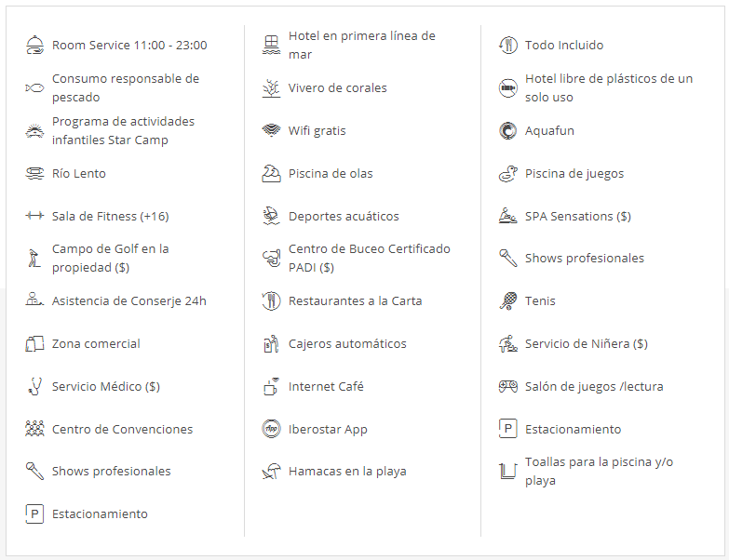Click the Zona comercial text
The width and height of the screenshot is (729, 560).
click(96, 343)
